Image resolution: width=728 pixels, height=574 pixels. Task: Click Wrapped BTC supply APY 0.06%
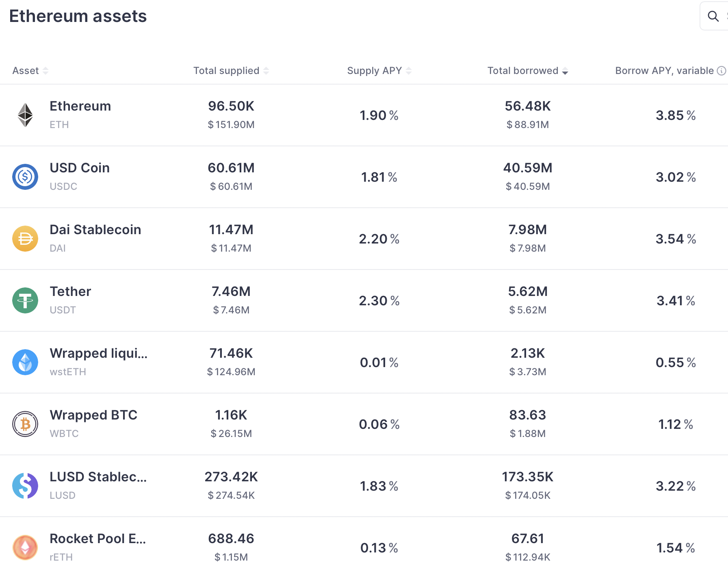click(x=379, y=424)
